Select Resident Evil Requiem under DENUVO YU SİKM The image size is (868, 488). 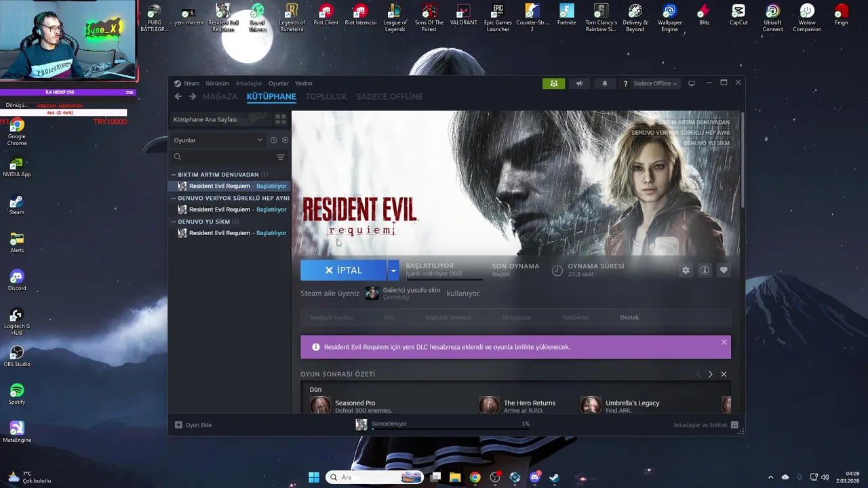tap(231, 233)
